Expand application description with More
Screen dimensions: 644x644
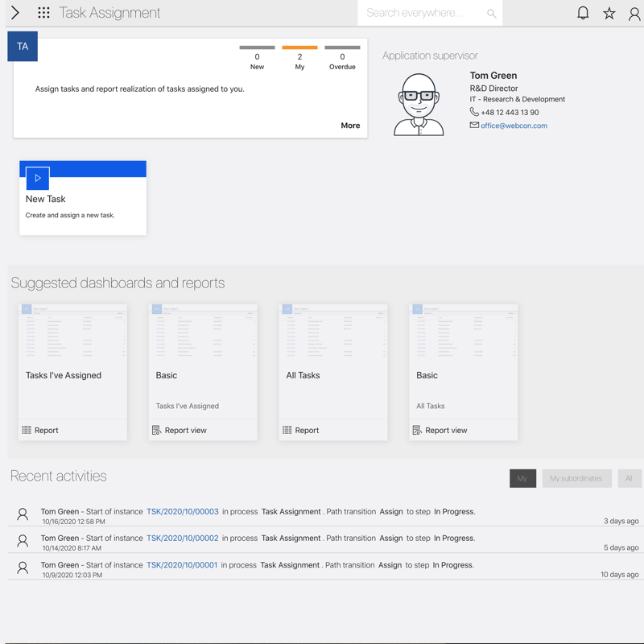click(x=350, y=126)
